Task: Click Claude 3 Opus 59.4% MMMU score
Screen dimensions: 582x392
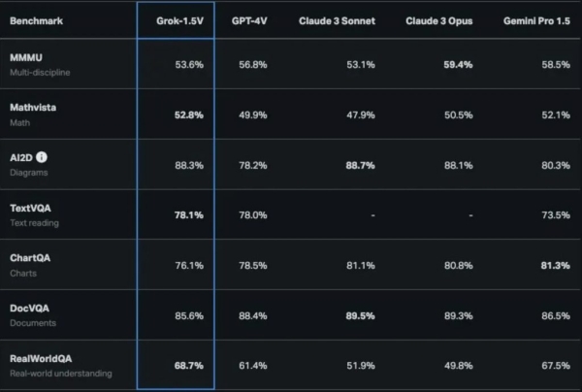Action: click(458, 65)
